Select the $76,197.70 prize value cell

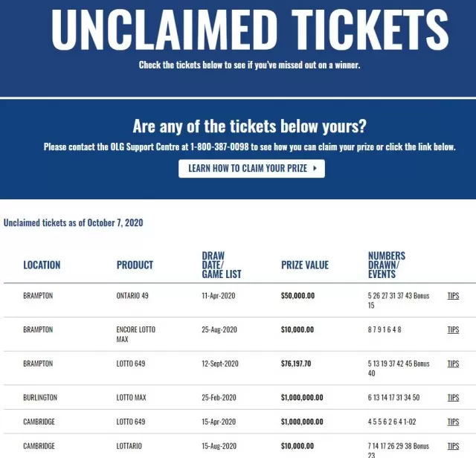coord(296,364)
